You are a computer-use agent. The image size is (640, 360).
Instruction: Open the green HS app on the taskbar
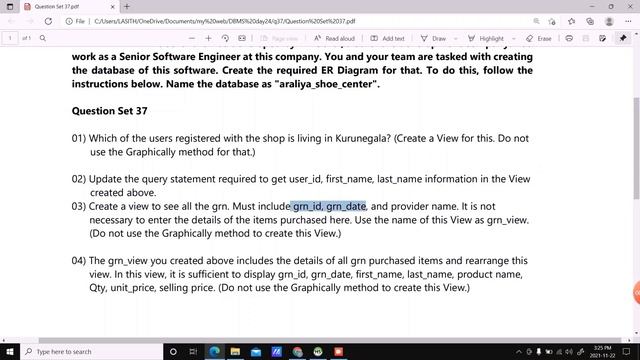tap(318, 351)
